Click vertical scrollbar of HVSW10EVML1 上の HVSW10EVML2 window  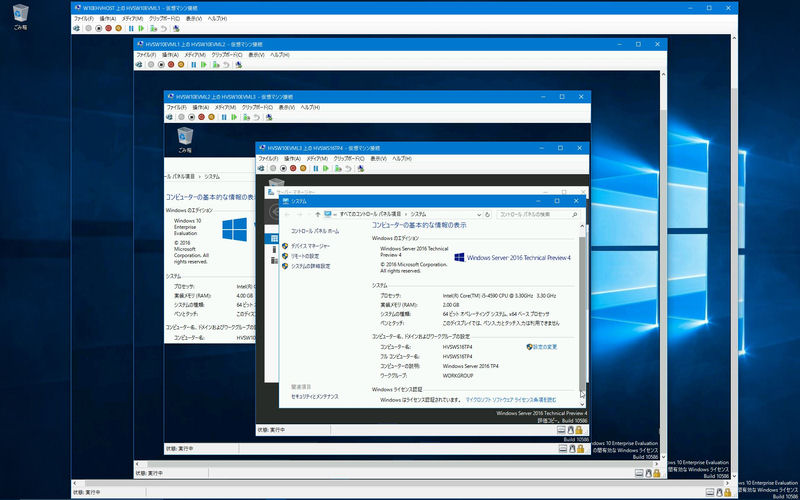pos(663,265)
